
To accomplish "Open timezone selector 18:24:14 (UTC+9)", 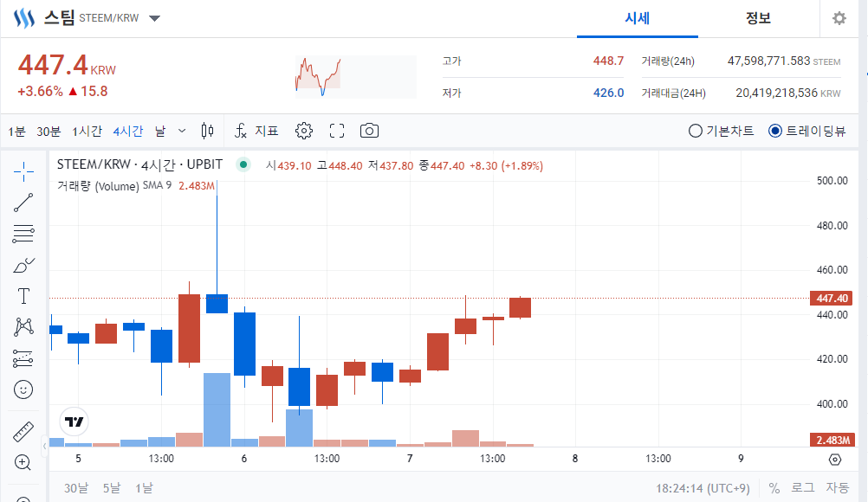I will click(x=703, y=488).
